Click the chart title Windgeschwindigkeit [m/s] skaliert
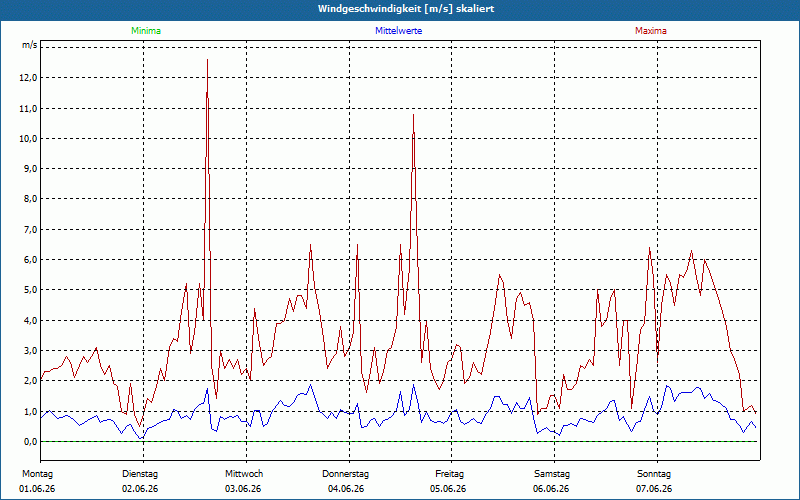 pos(406,9)
